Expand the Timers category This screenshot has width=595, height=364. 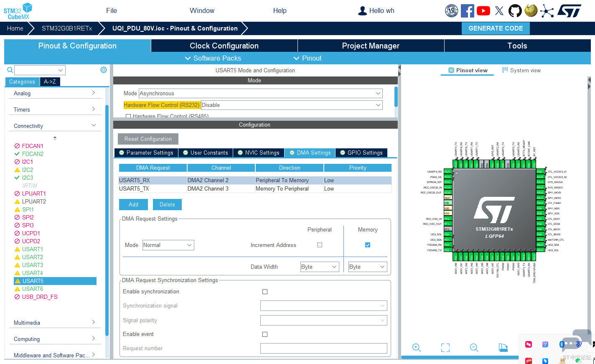coord(55,109)
